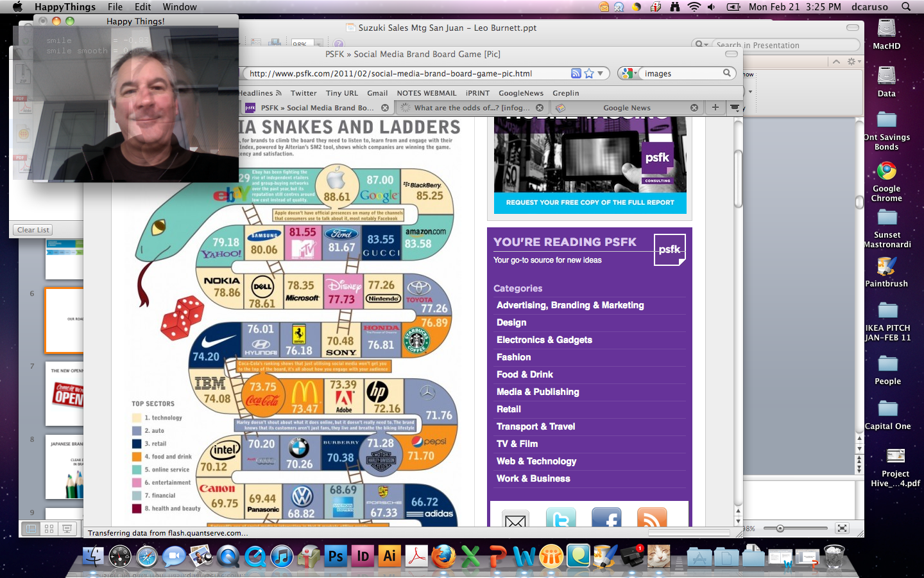924x578 pixels.
Task: Open the list all tabs dropdown
Action: click(x=735, y=107)
